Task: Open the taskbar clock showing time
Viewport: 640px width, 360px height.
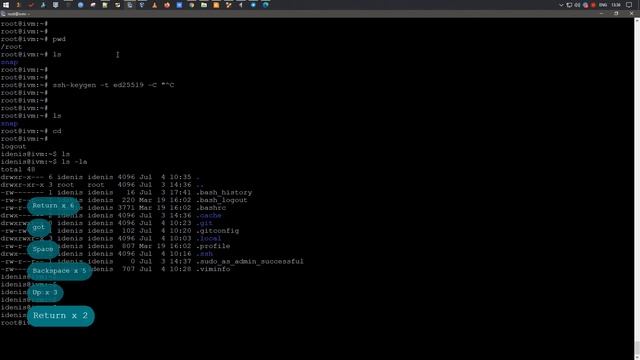Action: click(x=616, y=5)
